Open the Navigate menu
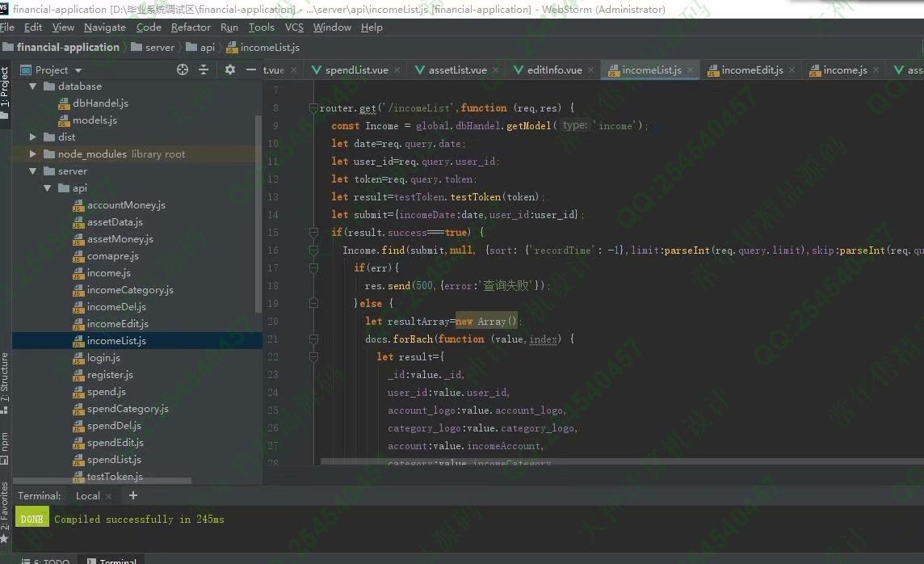The image size is (924, 564). pyautogui.click(x=105, y=27)
